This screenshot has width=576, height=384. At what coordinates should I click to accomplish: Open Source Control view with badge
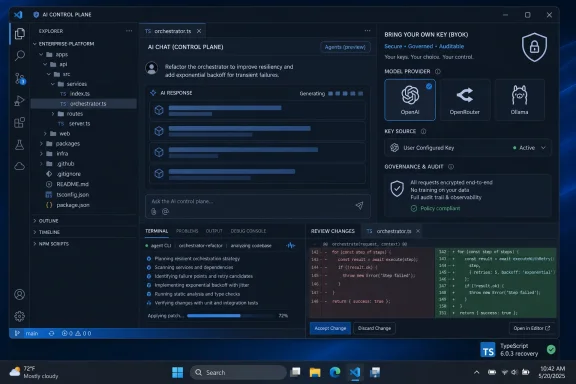click(x=20, y=78)
